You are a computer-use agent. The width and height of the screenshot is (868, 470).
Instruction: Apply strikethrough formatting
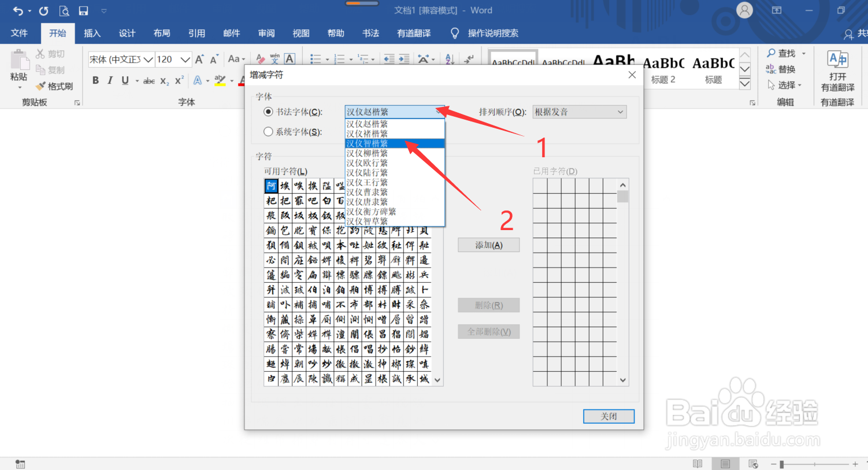[x=149, y=81]
